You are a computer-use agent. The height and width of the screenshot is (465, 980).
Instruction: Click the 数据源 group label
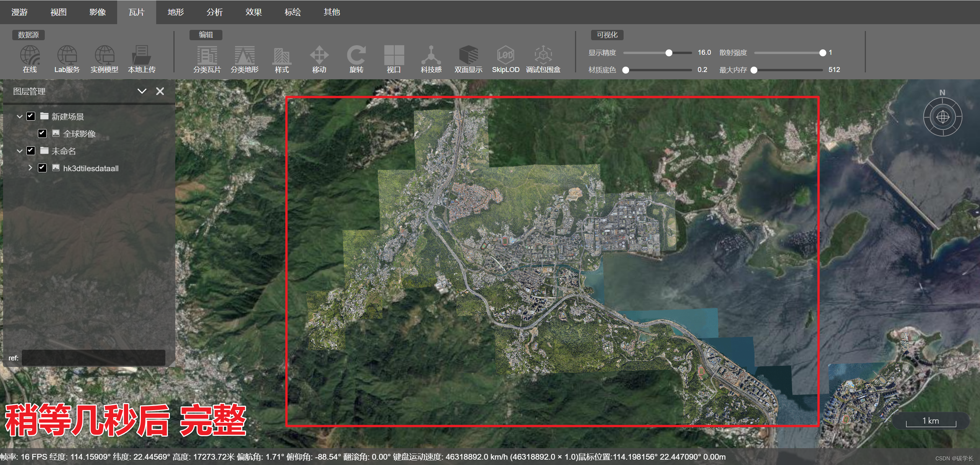(x=29, y=35)
